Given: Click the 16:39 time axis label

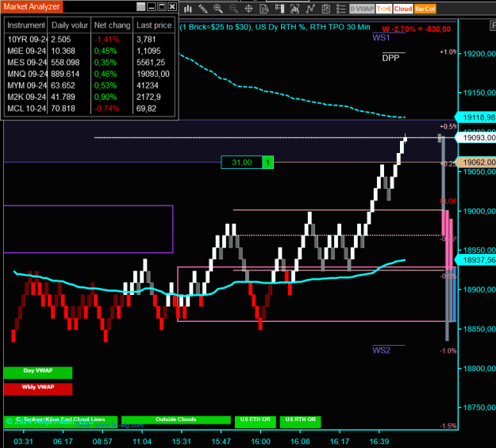Looking at the screenshot, I should [x=379, y=442].
